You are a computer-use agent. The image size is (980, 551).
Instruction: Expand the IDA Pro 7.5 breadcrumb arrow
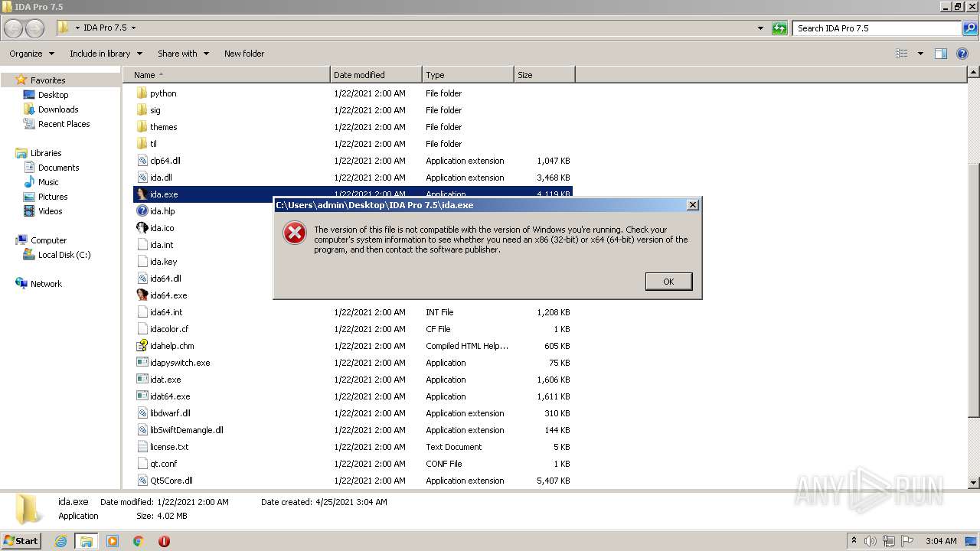pos(133,28)
